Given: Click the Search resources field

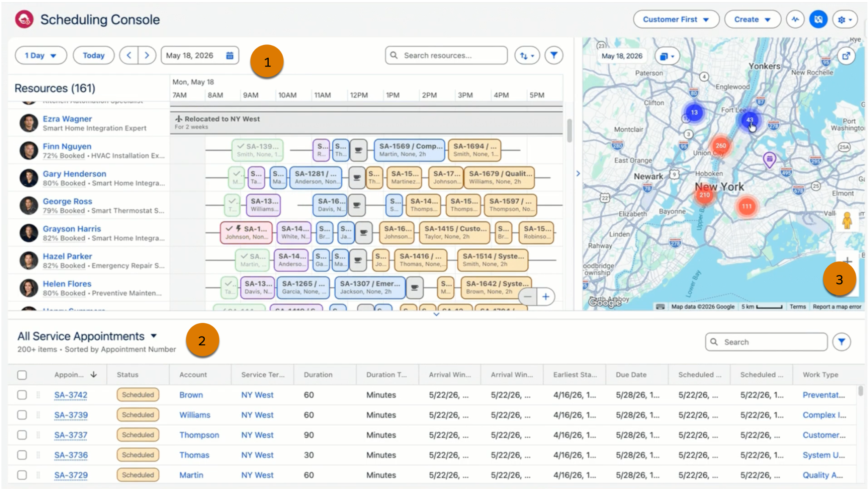Looking at the screenshot, I should [446, 56].
